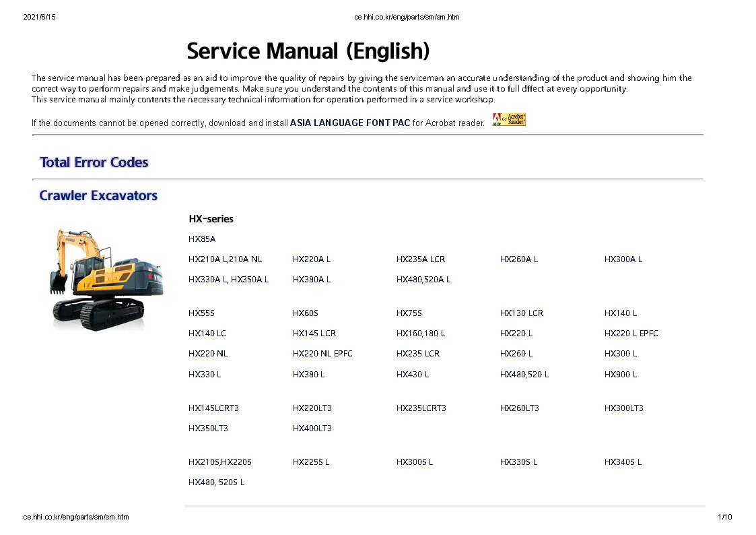Open the HX300S L manual

(x=415, y=462)
